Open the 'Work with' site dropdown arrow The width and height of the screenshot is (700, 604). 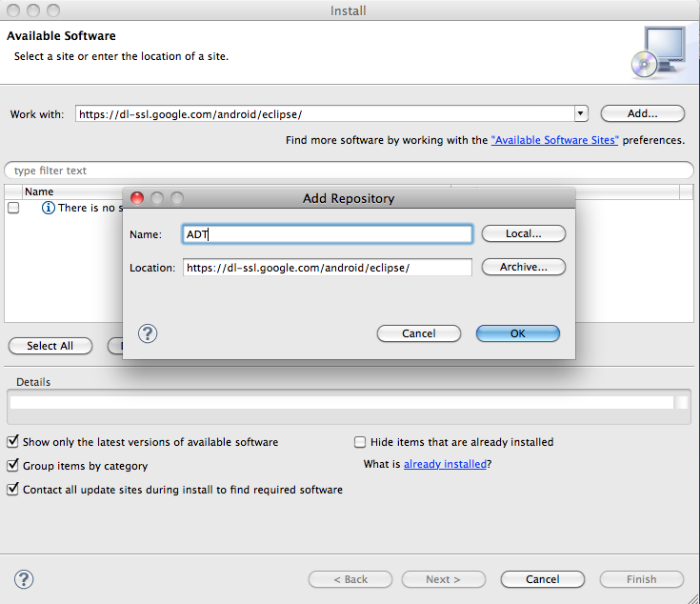pos(580,114)
